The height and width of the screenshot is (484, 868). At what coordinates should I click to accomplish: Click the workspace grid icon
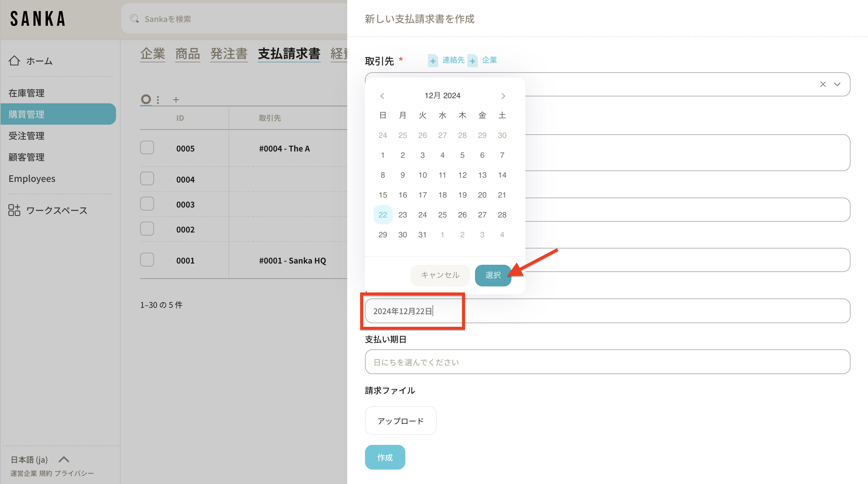pyautogui.click(x=14, y=210)
